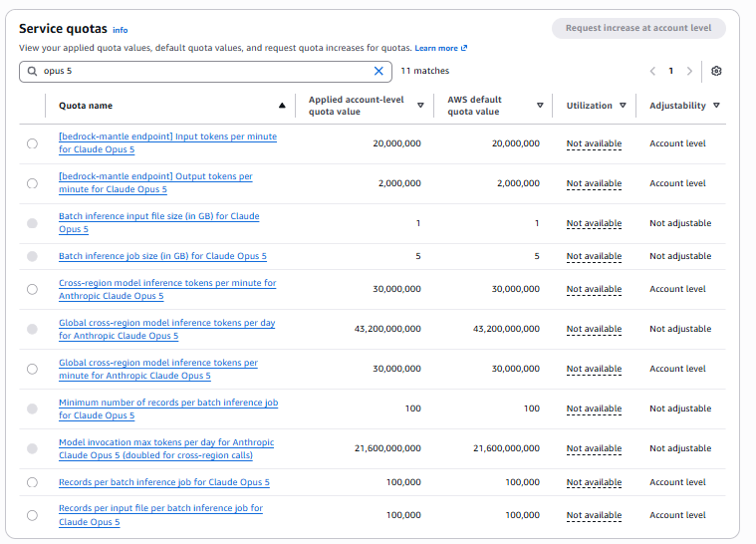The image size is (756, 544).
Task: Select radio for Global cross-region tokens per minute
Action: coord(32,369)
